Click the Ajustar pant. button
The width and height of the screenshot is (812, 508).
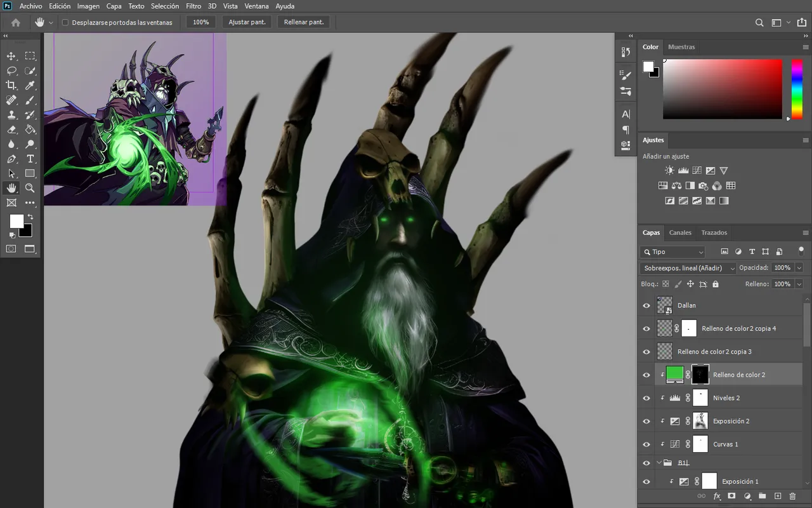247,22
